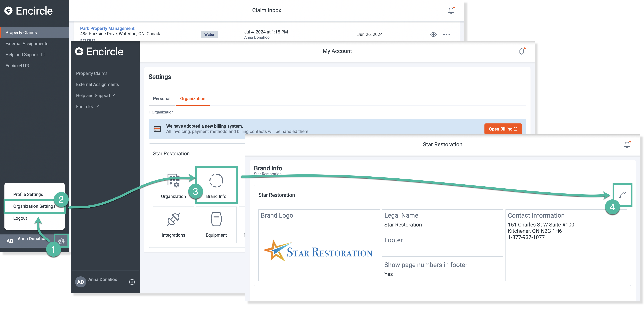Click the Show page numbers in footer field
This screenshot has height=312, width=644.
(x=443, y=270)
